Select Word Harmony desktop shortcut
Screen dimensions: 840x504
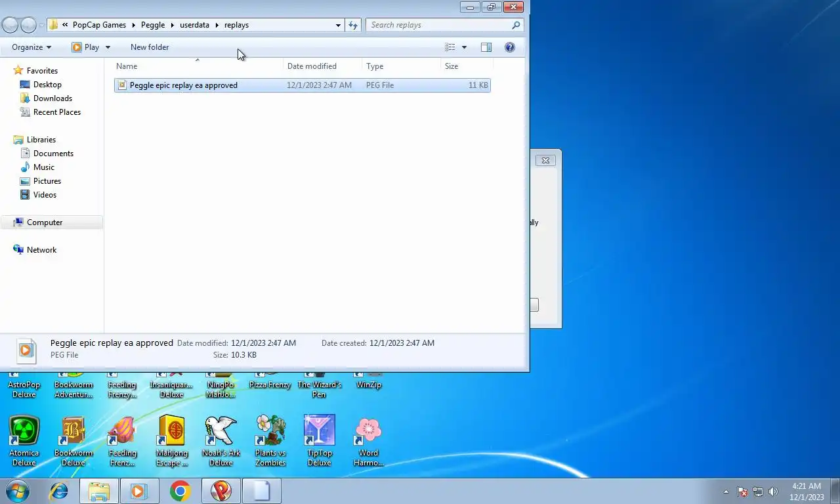click(x=369, y=441)
